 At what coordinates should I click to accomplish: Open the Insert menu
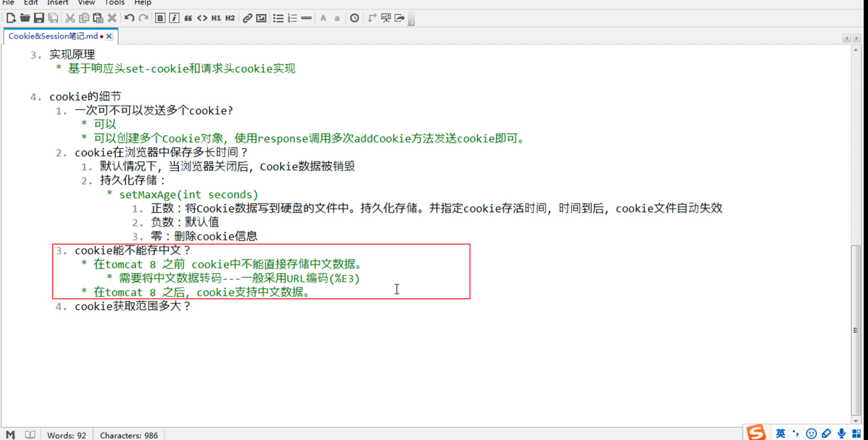(x=58, y=3)
